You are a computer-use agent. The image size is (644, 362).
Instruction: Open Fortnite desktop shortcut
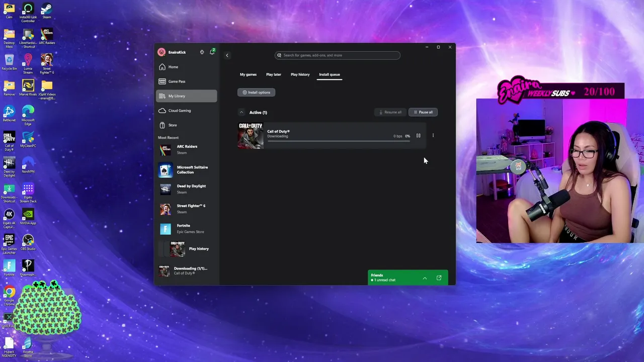9,268
